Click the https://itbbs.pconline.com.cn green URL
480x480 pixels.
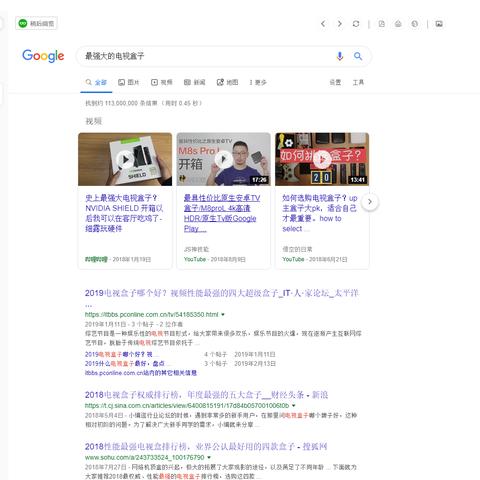[152, 314]
